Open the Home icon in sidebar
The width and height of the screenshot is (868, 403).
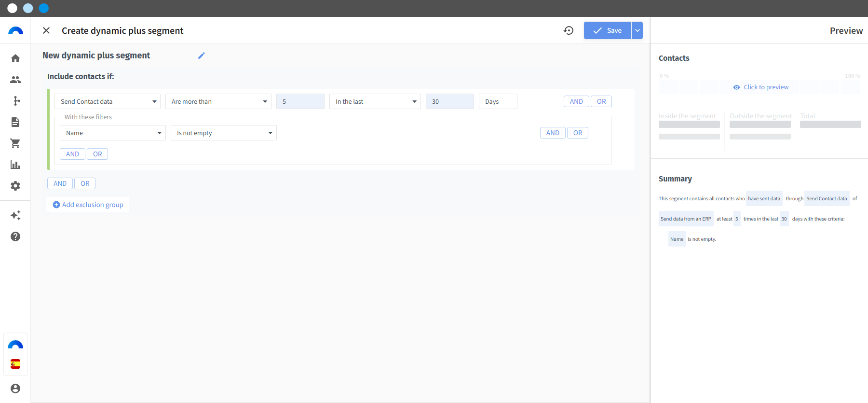click(x=15, y=58)
